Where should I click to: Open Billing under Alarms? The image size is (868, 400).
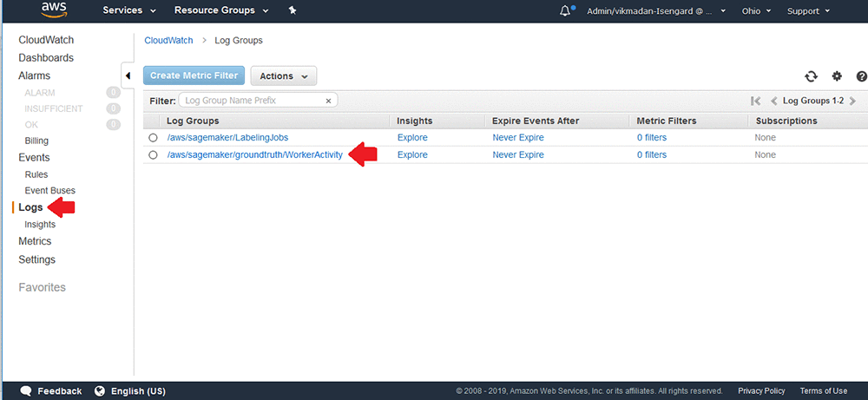(36, 141)
